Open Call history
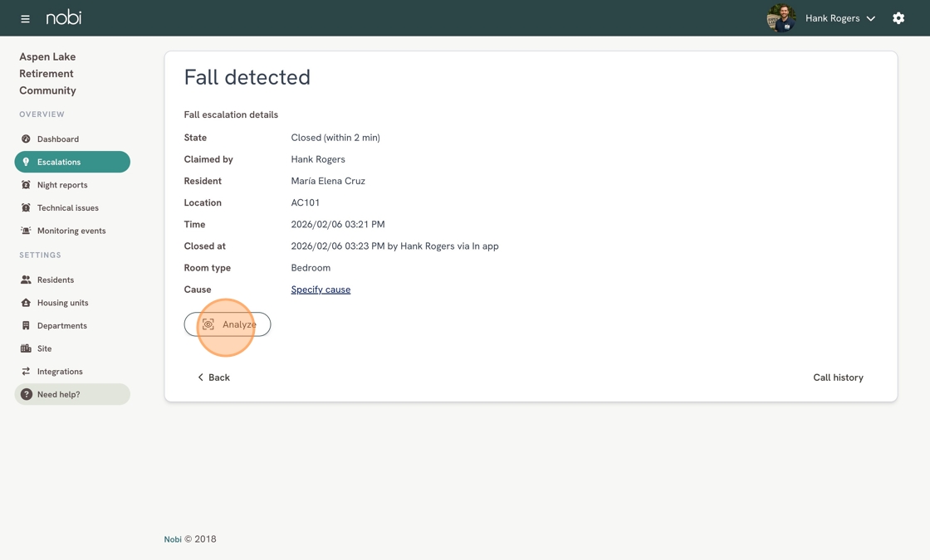Viewport: 930px width, 560px height. click(x=838, y=377)
